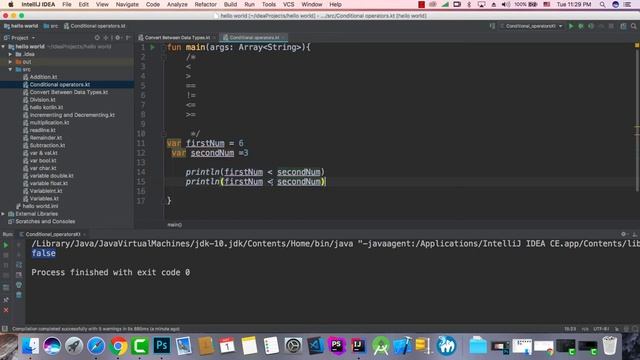Open Run panel settings gear

[623, 234]
